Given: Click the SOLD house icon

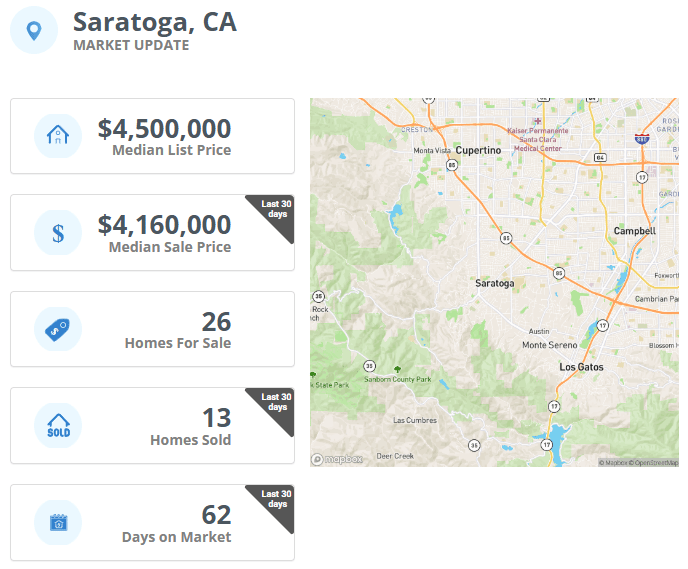Looking at the screenshot, I should (x=58, y=426).
